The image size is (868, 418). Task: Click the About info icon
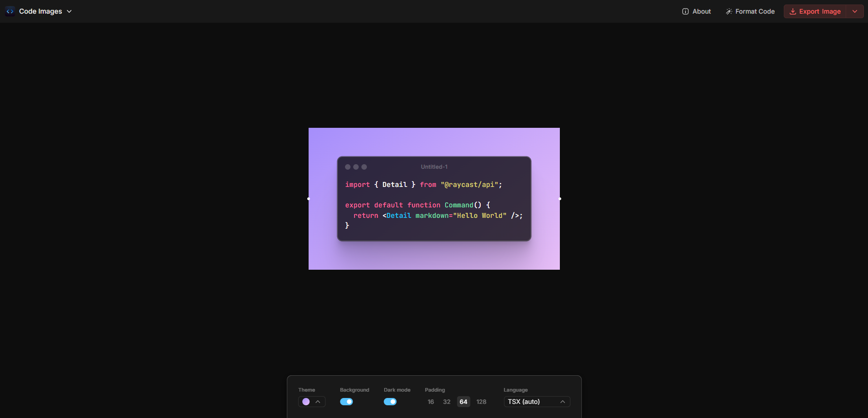[685, 11]
